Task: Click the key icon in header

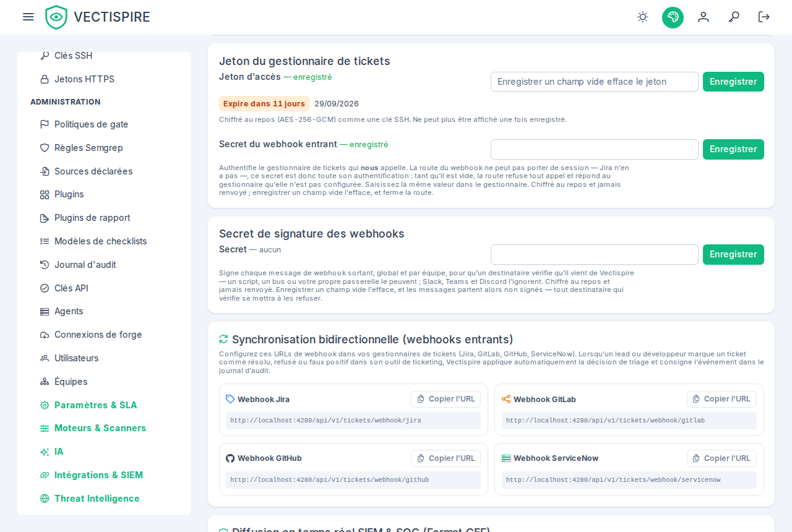Action: click(x=734, y=17)
